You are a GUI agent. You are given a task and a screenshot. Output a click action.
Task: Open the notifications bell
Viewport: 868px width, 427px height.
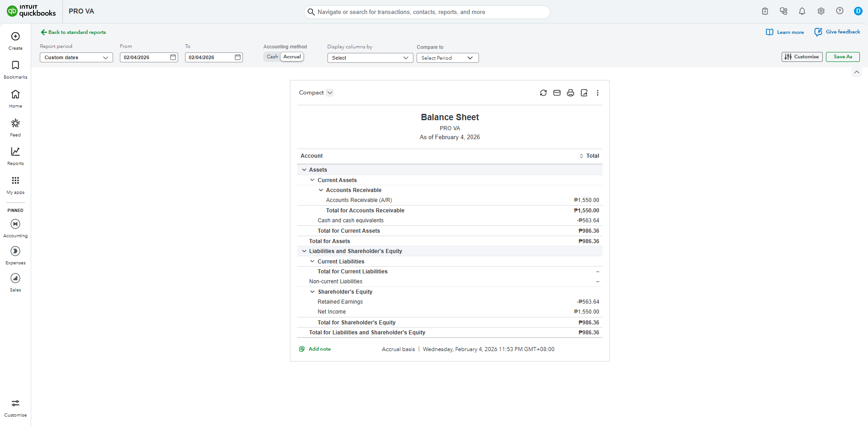click(x=802, y=11)
